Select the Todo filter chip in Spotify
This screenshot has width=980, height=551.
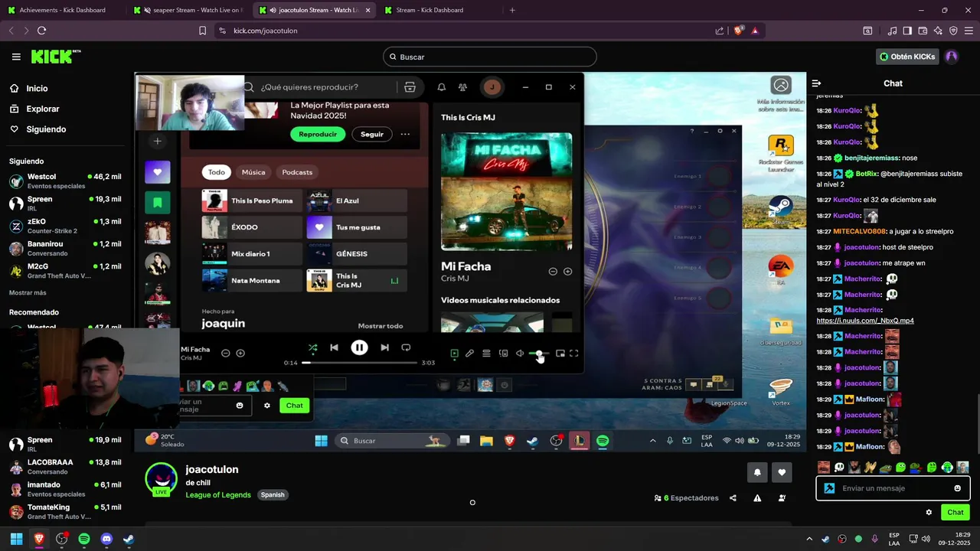pyautogui.click(x=217, y=172)
